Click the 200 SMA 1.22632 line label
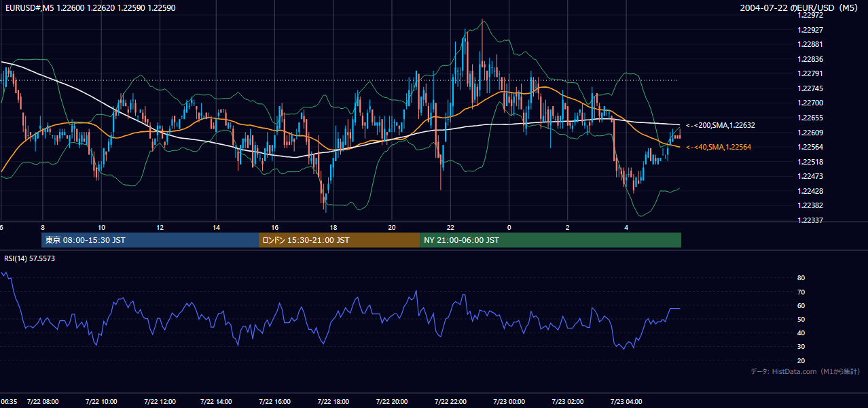This screenshot has width=868, height=408. (x=721, y=125)
